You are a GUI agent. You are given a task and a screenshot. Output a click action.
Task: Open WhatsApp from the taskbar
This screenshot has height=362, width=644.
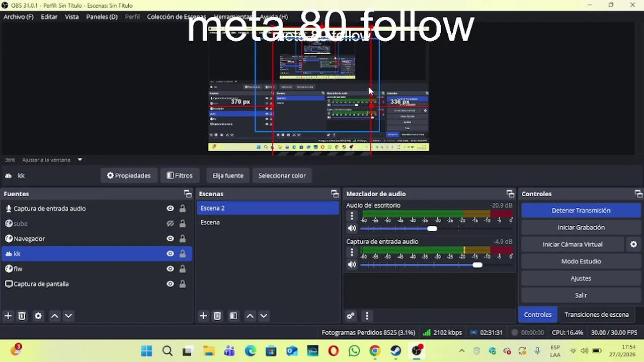[354, 351]
